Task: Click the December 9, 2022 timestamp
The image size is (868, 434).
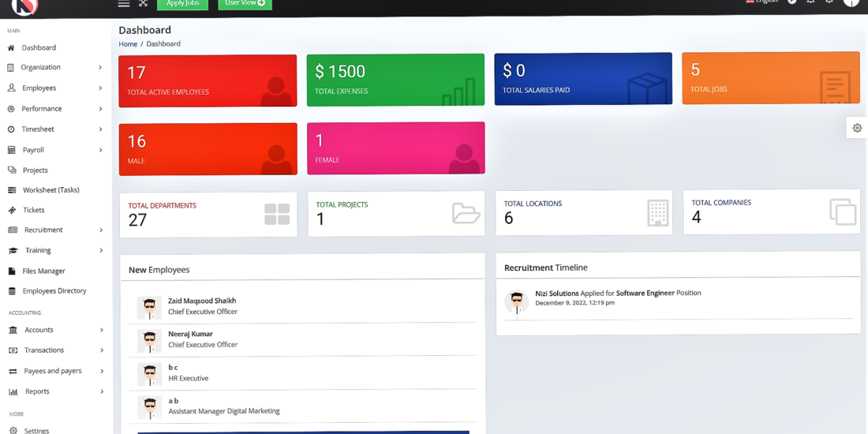Action: 575,303
